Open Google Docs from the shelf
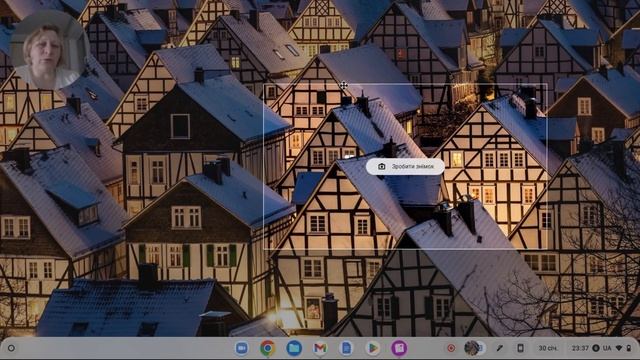The height and width of the screenshot is (360, 640). pyautogui.click(x=346, y=348)
